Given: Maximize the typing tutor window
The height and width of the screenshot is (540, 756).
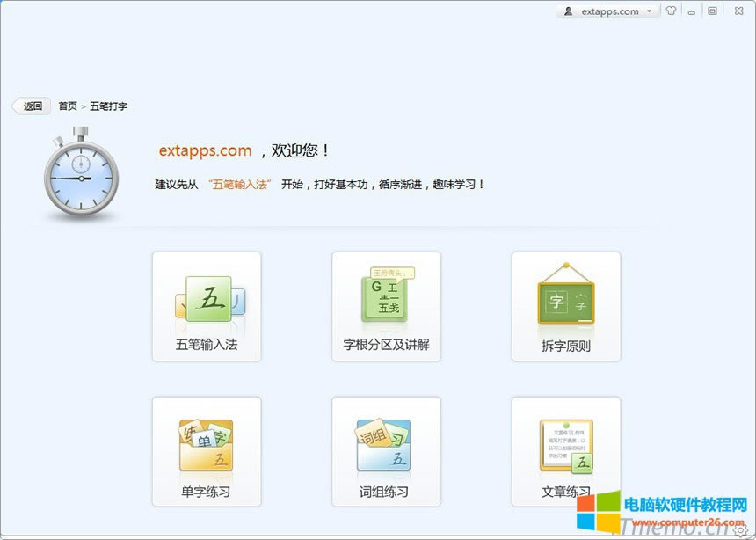Looking at the screenshot, I should coord(712,11).
